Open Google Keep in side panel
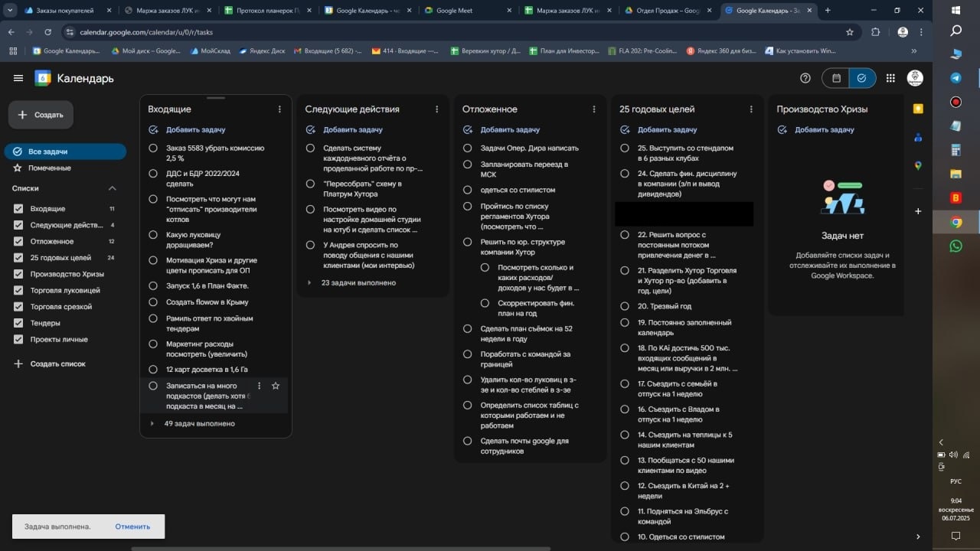 pyautogui.click(x=918, y=109)
